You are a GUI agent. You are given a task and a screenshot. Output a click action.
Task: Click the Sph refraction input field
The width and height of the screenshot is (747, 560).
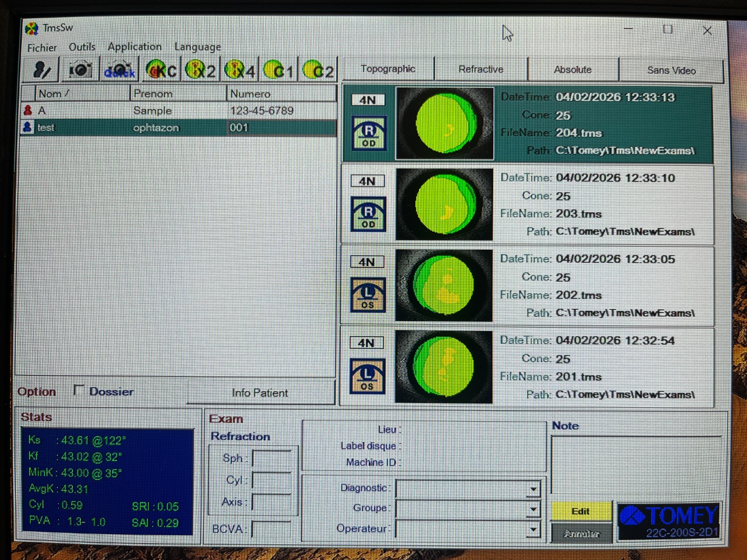tap(272, 459)
